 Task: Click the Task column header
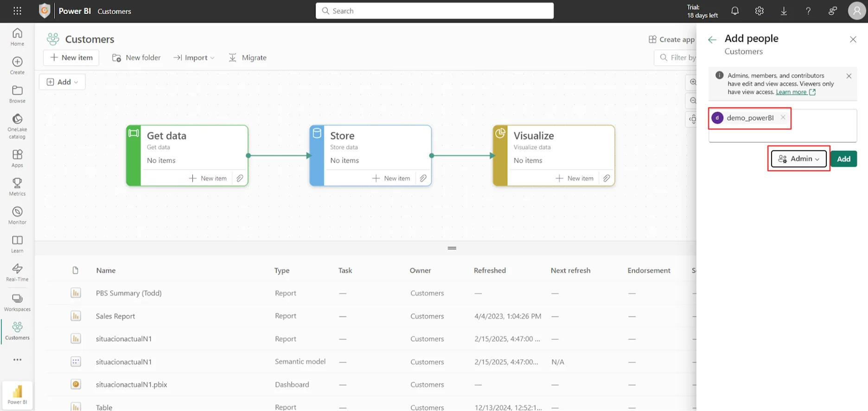(345, 270)
